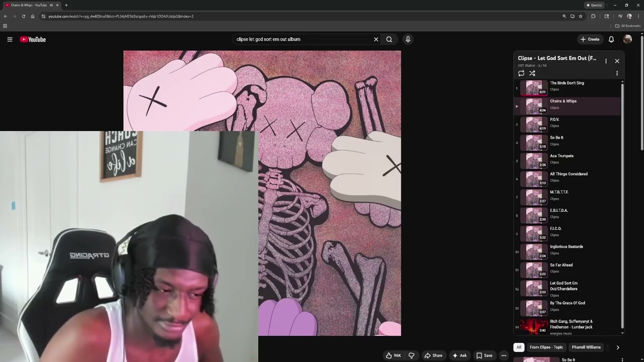
Task: Focus the browser address bar URL
Action: (x=121, y=16)
